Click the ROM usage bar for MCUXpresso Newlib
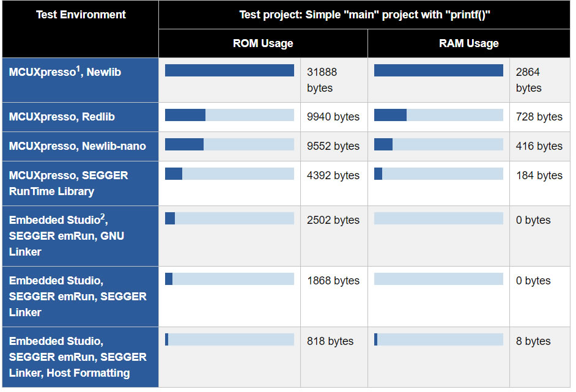Viewport: 576px width, 392px height. coord(229,70)
